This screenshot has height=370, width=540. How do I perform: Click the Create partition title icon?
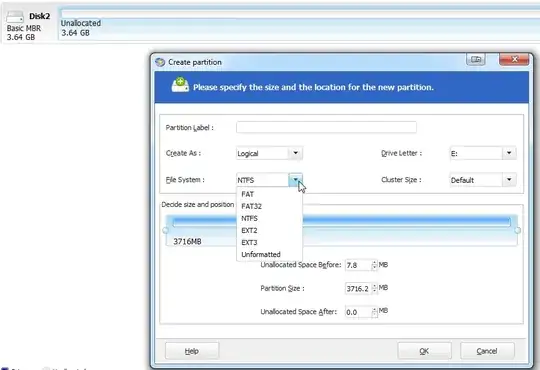tap(160, 62)
